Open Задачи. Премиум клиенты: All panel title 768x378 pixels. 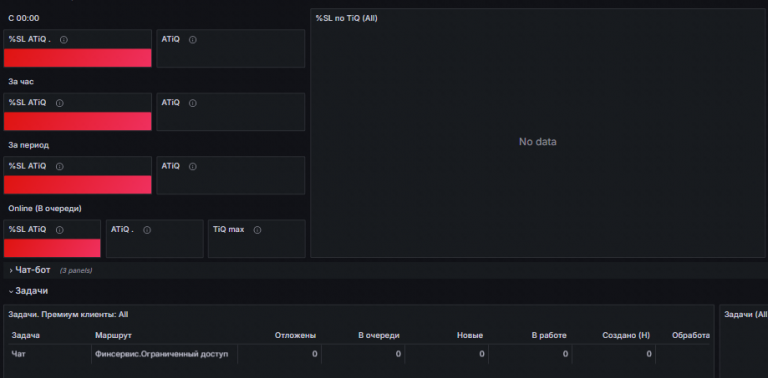click(x=68, y=314)
